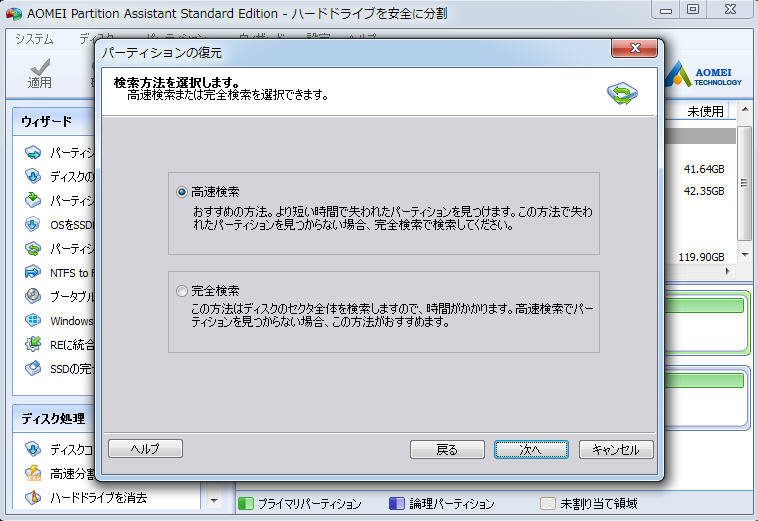Click the 119.90GB unused value
The image size is (758, 521).
[701, 257]
